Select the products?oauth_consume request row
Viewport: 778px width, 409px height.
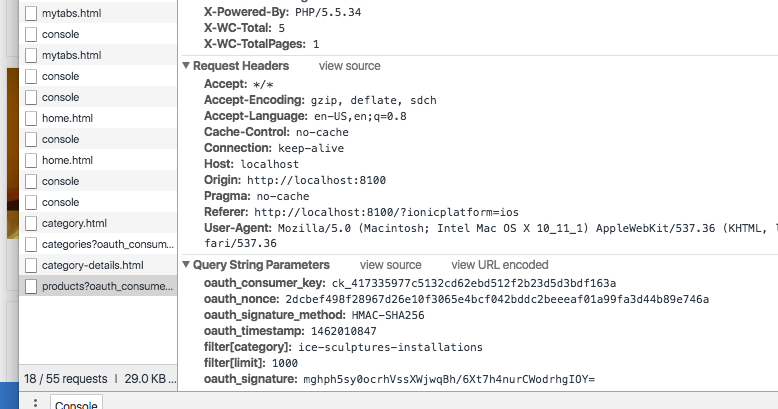tap(98, 286)
